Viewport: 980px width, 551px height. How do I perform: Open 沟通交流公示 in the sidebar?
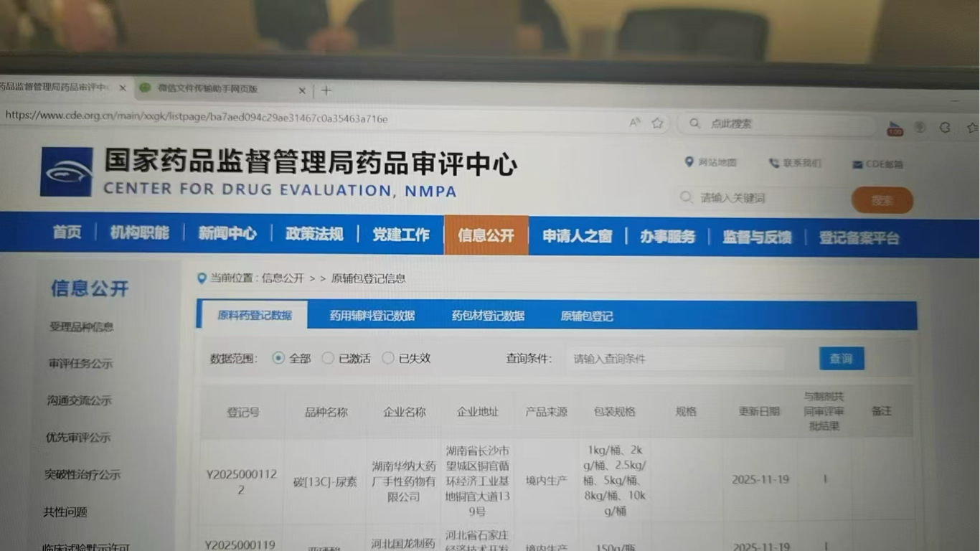[x=80, y=400]
